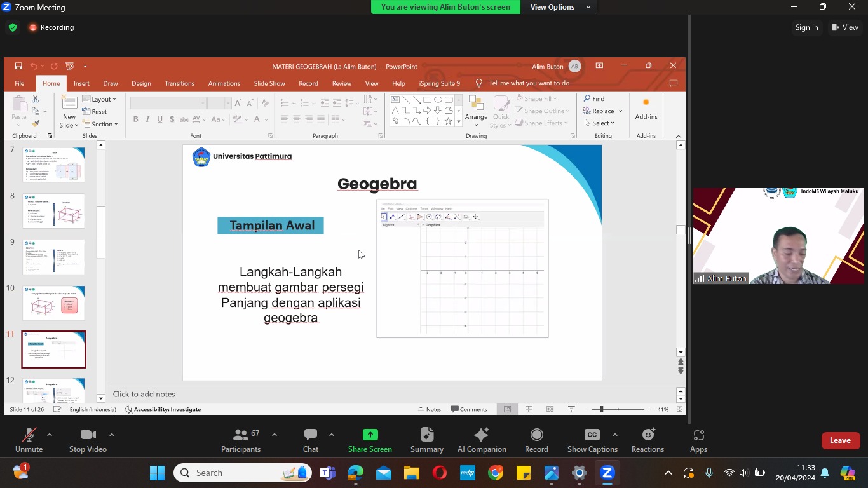Click the zoom in plus button
868x488 pixels.
coord(649,409)
